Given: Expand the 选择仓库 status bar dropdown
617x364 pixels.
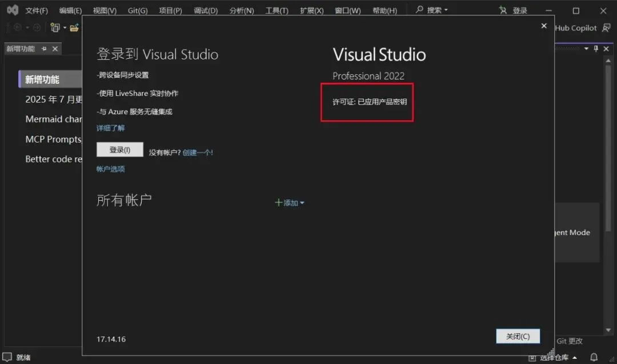Looking at the screenshot, I should pos(558,357).
